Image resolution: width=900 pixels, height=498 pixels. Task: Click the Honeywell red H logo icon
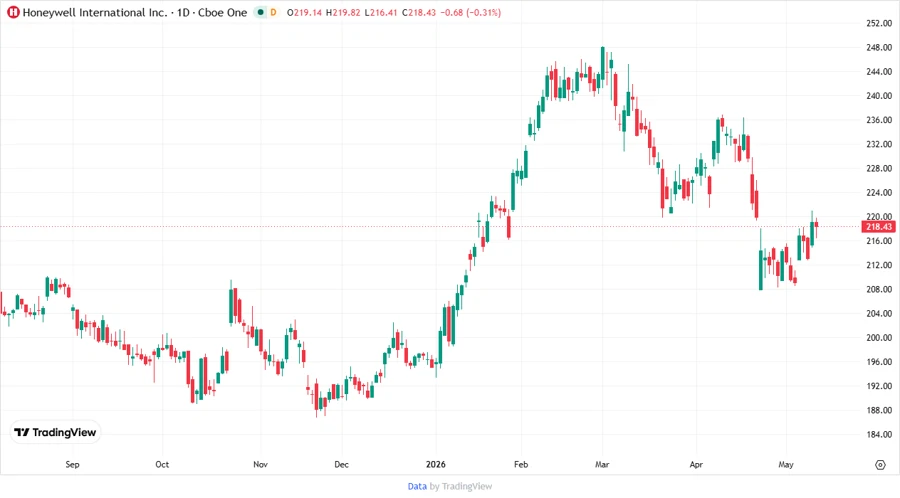tap(13, 12)
